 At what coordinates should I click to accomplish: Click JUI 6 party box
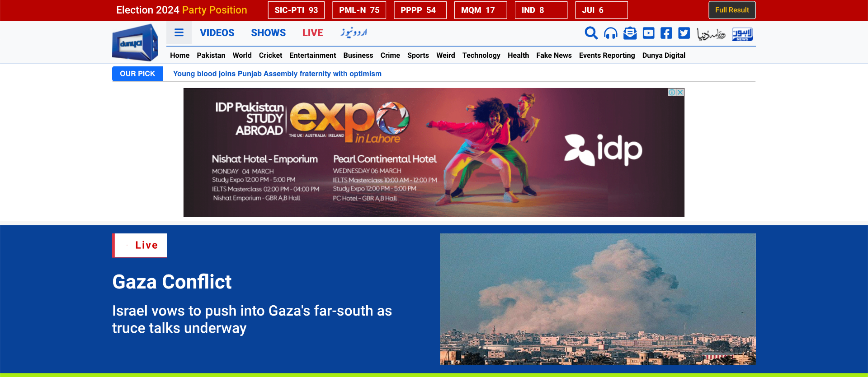pyautogui.click(x=601, y=10)
